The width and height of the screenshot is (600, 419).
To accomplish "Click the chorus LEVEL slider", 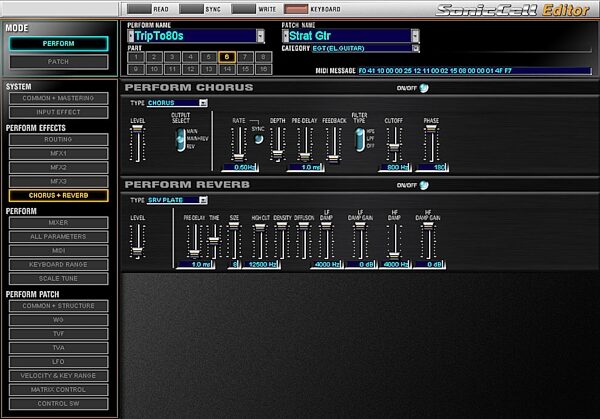I will [x=137, y=143].
